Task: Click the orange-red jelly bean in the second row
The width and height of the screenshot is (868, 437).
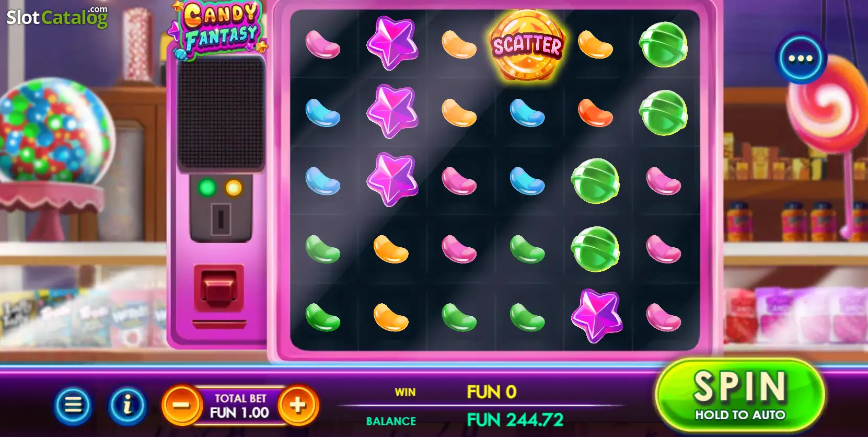Action: 595,113
